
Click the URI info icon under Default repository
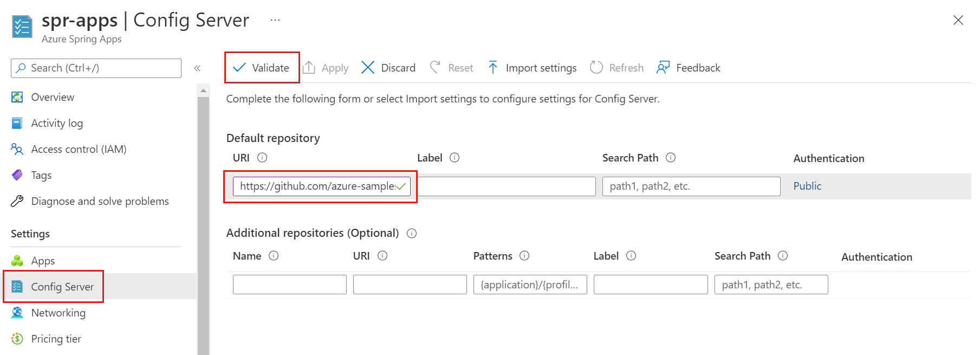(x=262, y=158)
